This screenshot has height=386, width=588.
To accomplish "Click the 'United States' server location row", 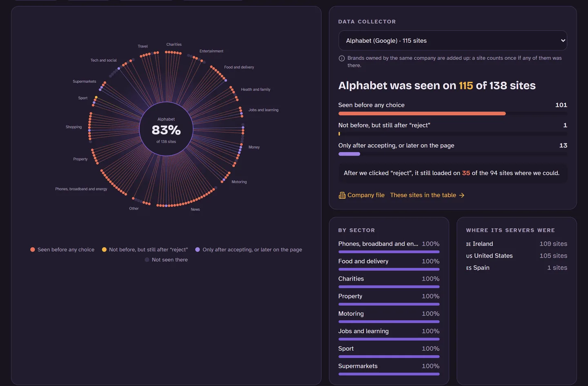I will point(517,256).
